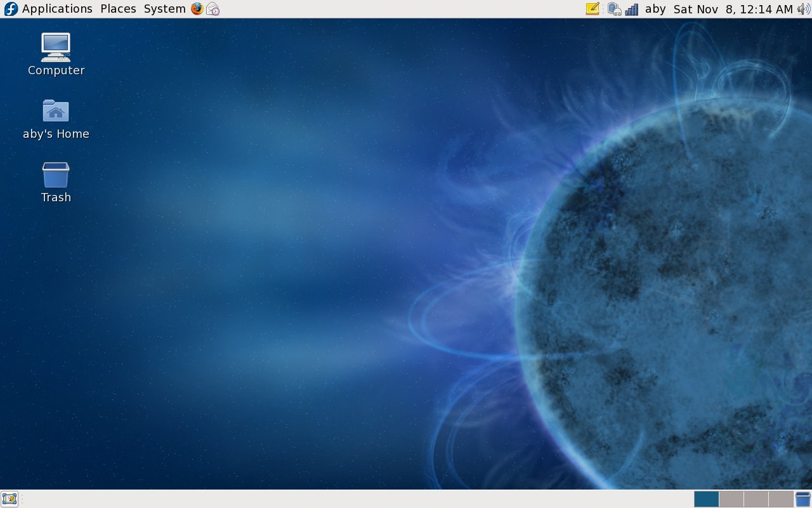Click the Show Desktop button

coord(9,499)
